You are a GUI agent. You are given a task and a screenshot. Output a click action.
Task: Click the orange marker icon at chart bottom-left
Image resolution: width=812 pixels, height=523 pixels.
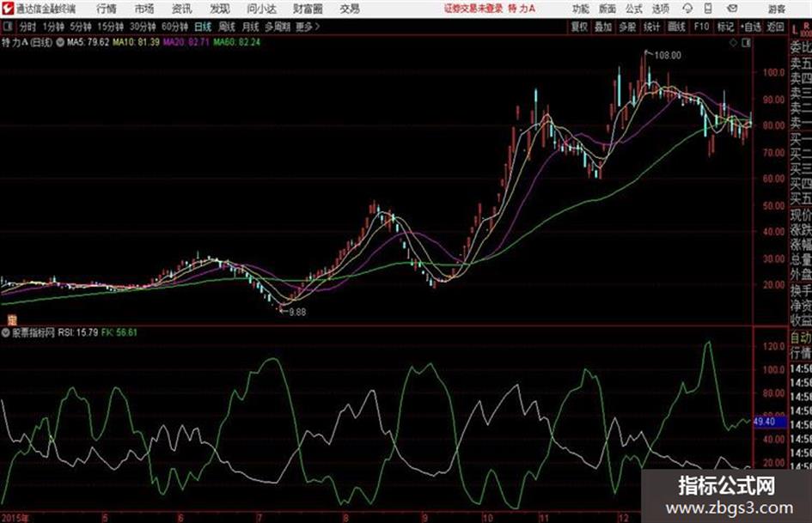pos(12,320)
